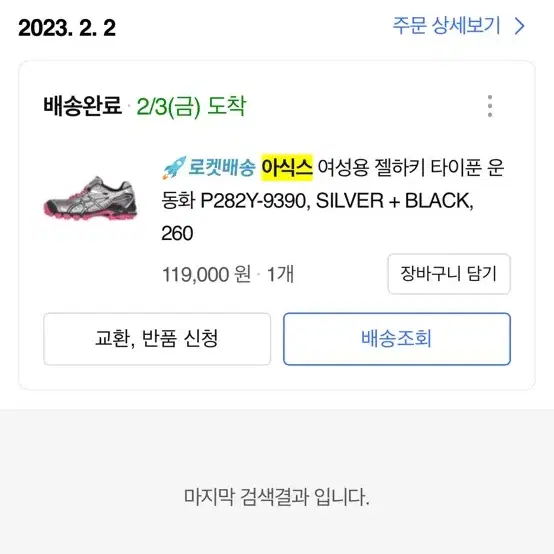Click the 배송완료 delivery status label
The width and height of the screenshot is (554, 554).
[83, 106]
